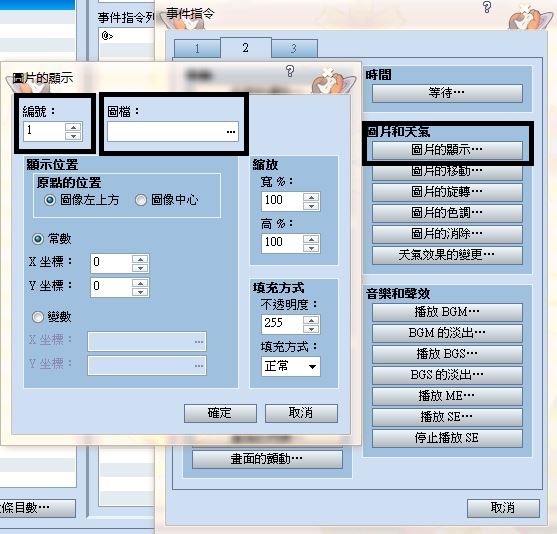The height and width of the screenshot is (534, 557).
Task: Select the 常數 radio option
Action: pyautogui.click(x=38, y=239)
